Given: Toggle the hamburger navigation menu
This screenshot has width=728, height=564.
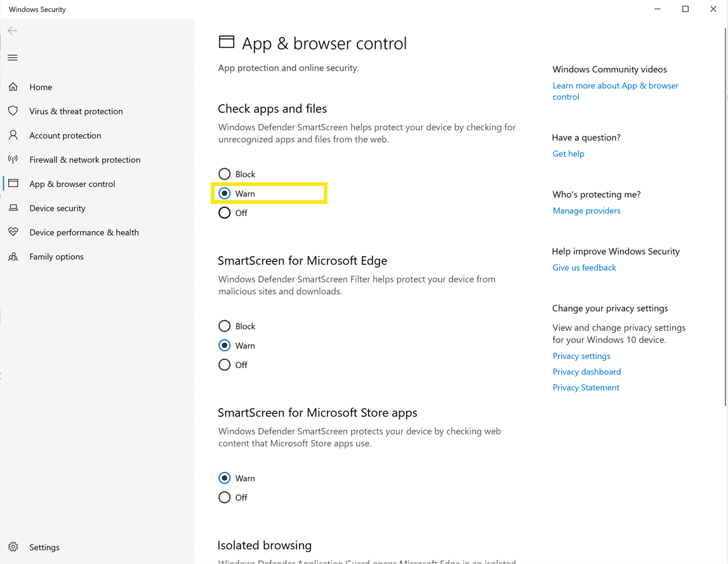Looking at the screenshot, I should click(x=13, y=58).
